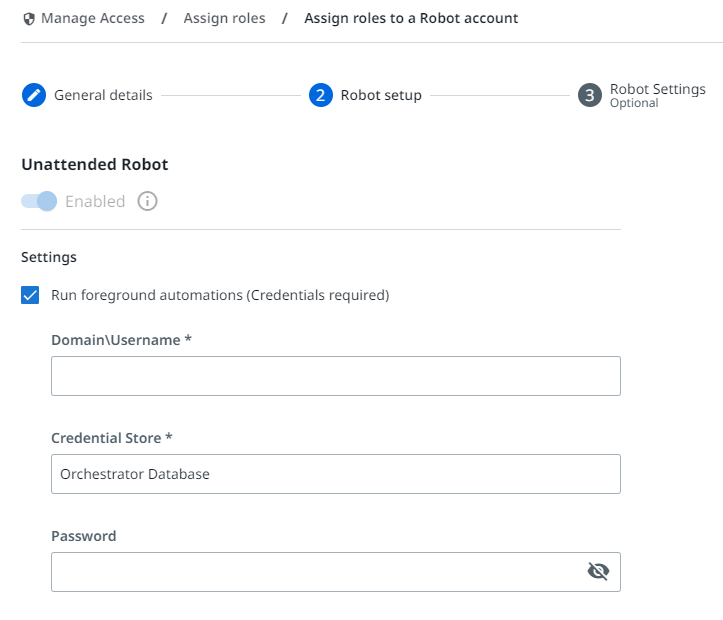Screen dimensions: 723x620
Task: Focus the Domain\Username input field
Action: (336, 376)
